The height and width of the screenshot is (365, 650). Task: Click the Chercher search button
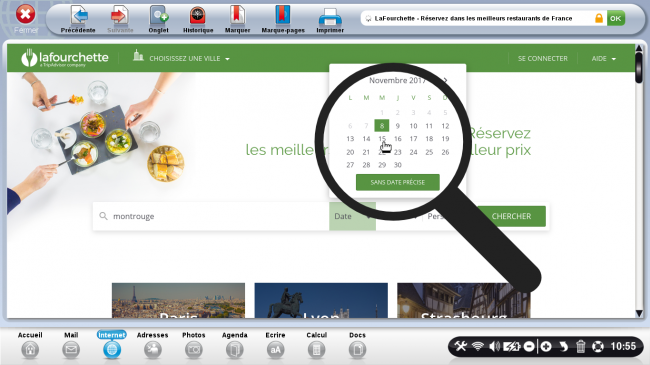511,216
